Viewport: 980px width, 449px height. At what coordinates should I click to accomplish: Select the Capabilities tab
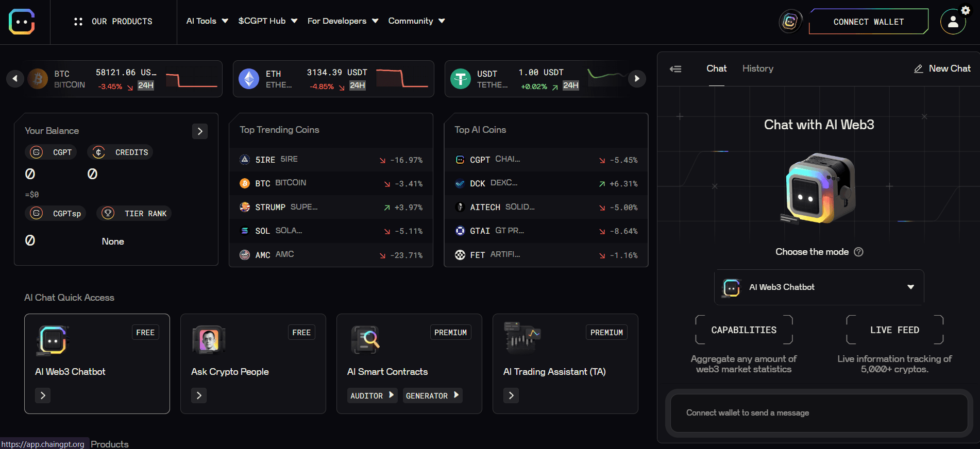point(744,330)
